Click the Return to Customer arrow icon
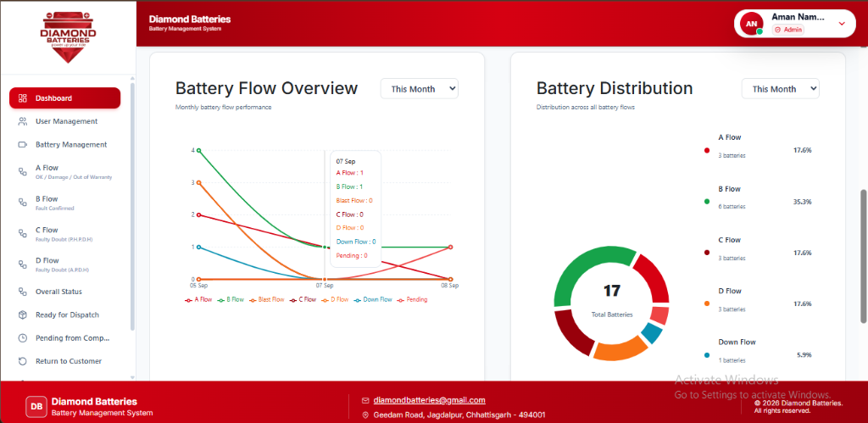This screenshot has width=868, height=423. (23, 361)
